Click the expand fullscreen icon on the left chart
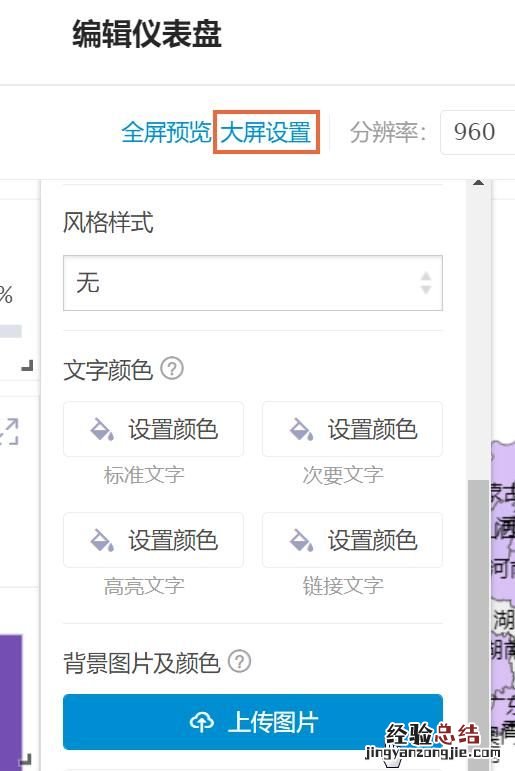The image size is (515, 771). tap(10, 431)
